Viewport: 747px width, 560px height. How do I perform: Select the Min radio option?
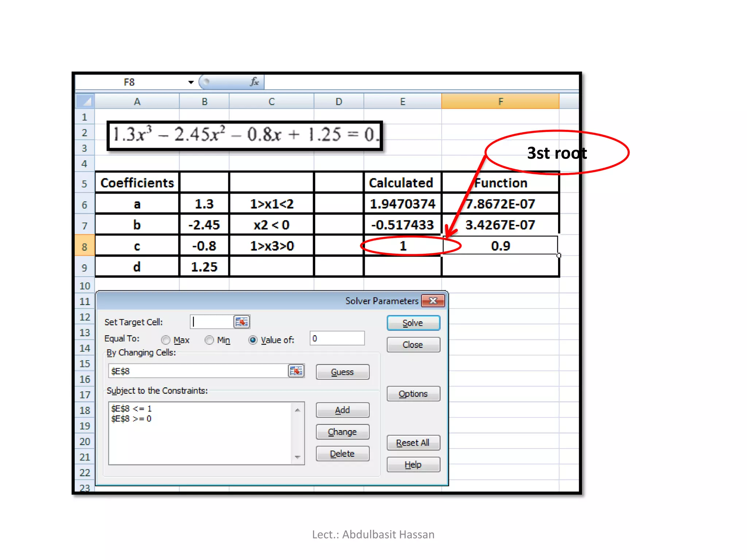point(209,340)
